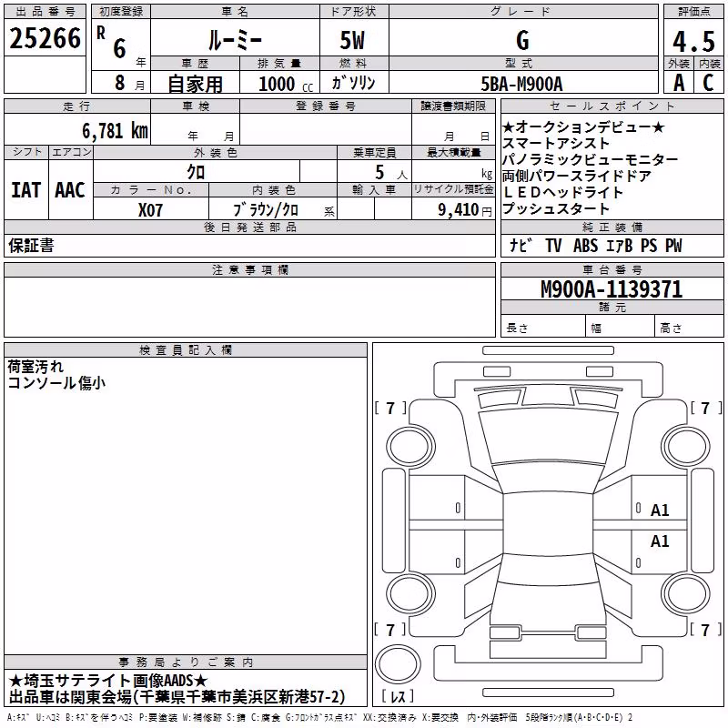
Task: Select the 最大積載量 header
Action: click(x=453, y=152)
